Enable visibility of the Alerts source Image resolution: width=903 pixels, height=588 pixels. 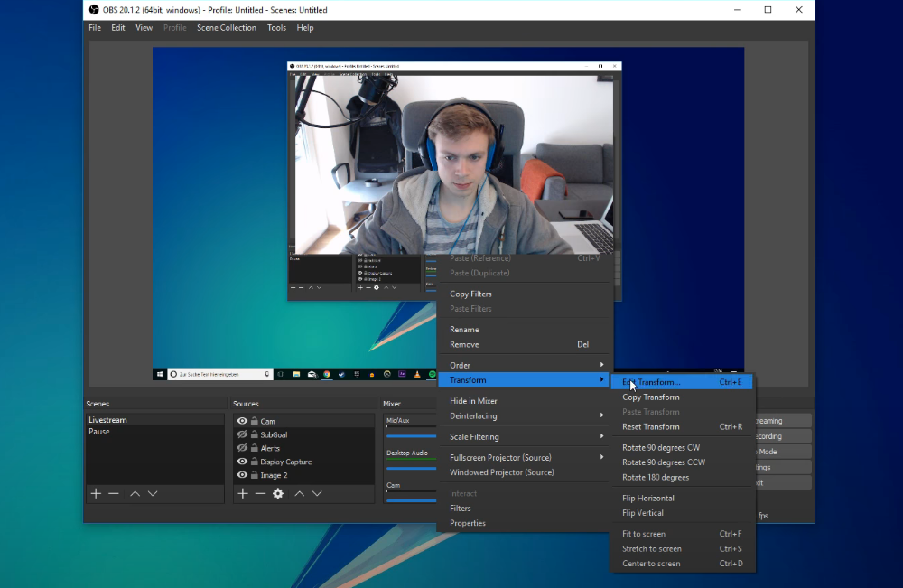point(242,448)
